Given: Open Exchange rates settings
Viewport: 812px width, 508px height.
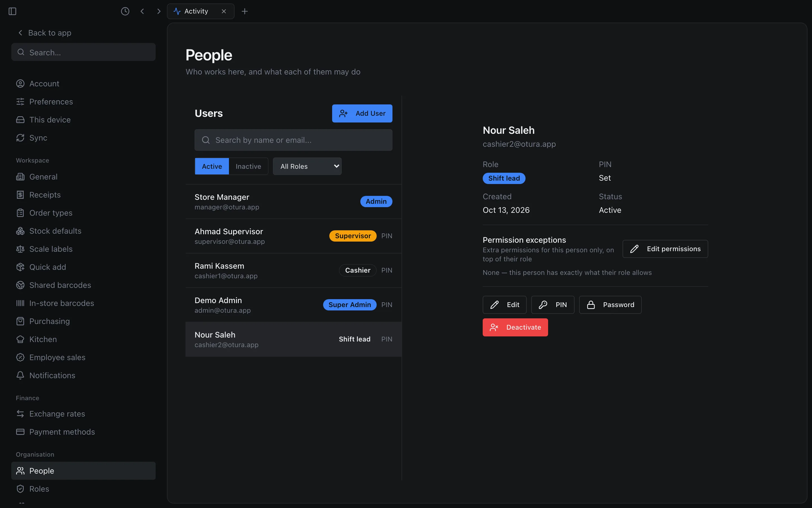Looking at the screenshot, I should [x=83, y=414].
